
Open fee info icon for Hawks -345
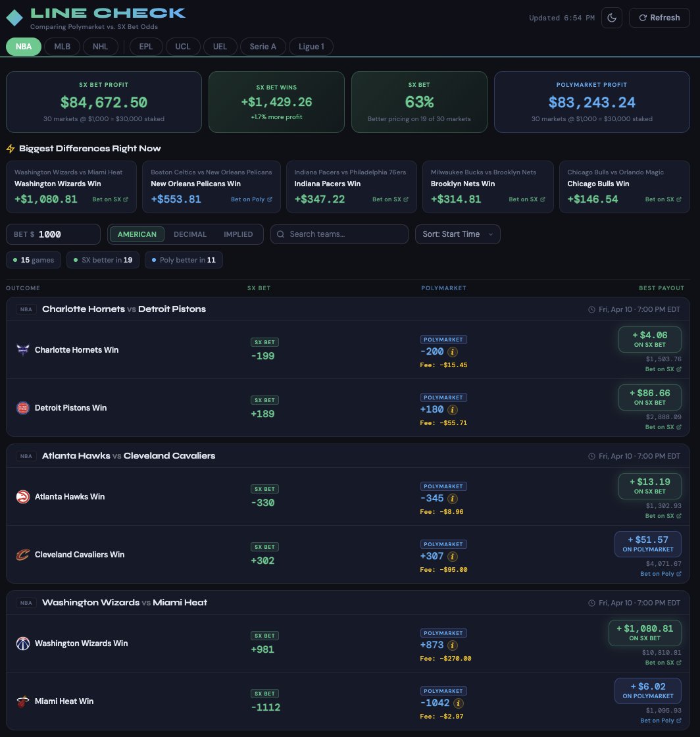point(453,498)
